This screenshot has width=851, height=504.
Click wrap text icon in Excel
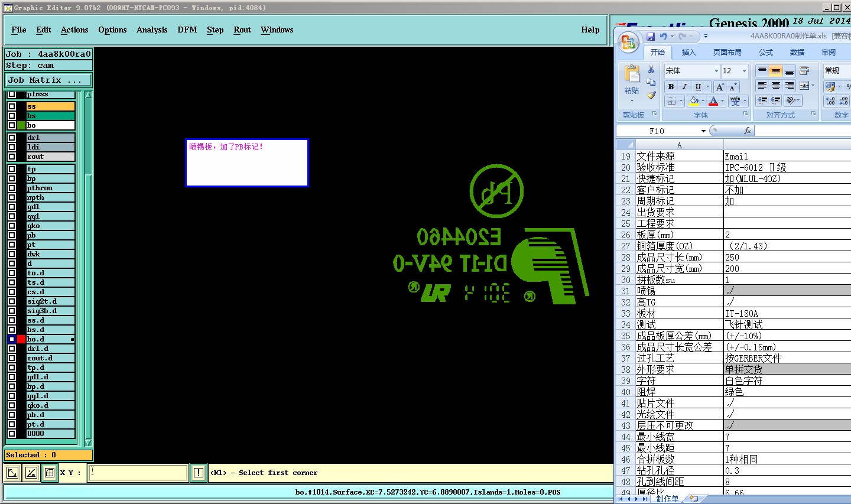click(804, 71)
